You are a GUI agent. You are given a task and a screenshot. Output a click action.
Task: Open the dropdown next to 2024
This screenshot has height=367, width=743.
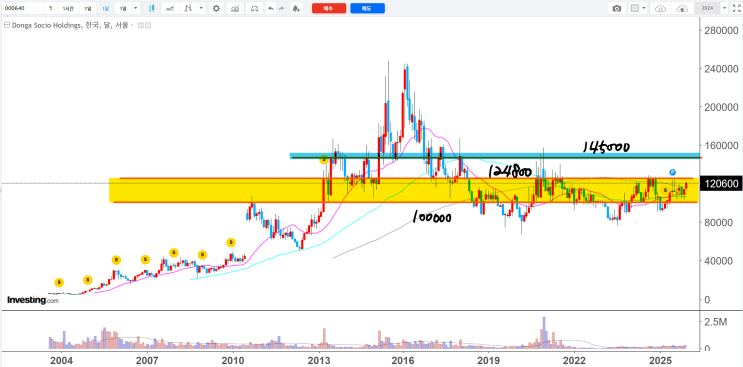[724, 8]
